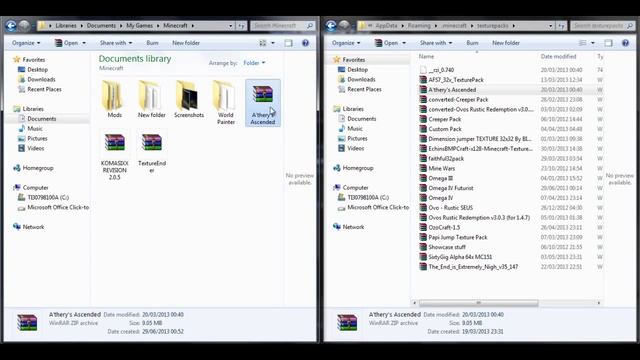
Task: Click horizontal scrollbar in right file list
Action: click(478, 303)
